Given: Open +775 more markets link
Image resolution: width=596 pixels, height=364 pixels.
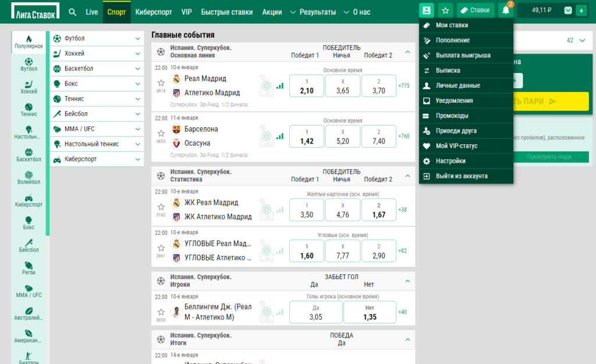Looking at the screenshot, I should [x=404, y=86].
